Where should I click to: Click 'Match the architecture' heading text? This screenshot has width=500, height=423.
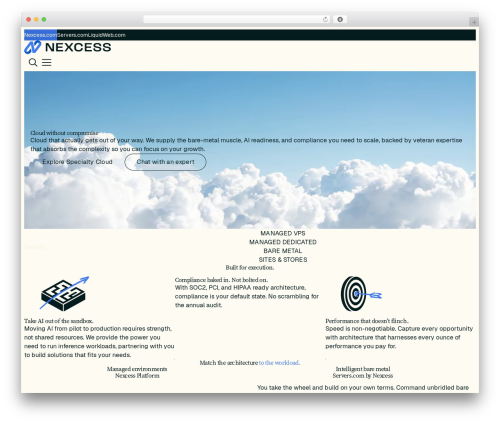click(229, 363)
